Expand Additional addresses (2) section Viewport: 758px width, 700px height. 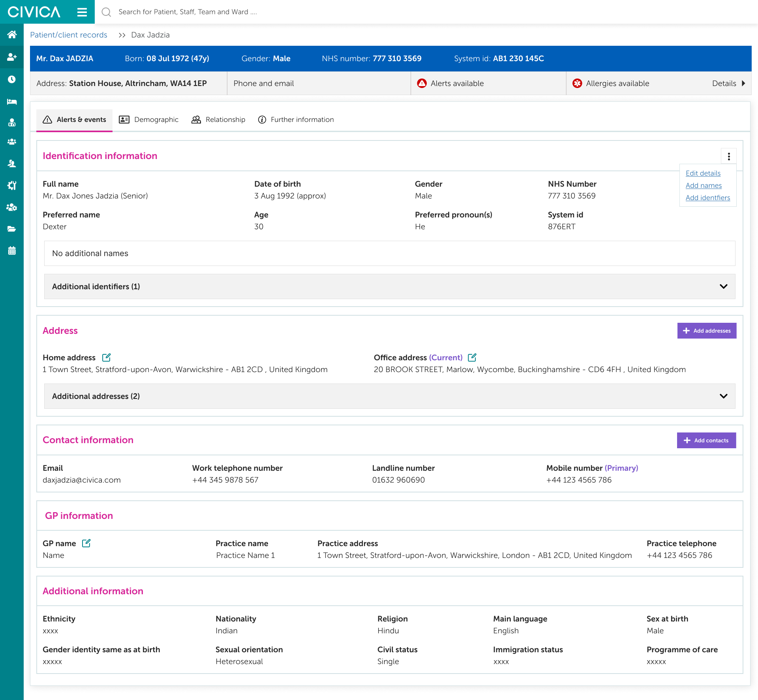390,396
